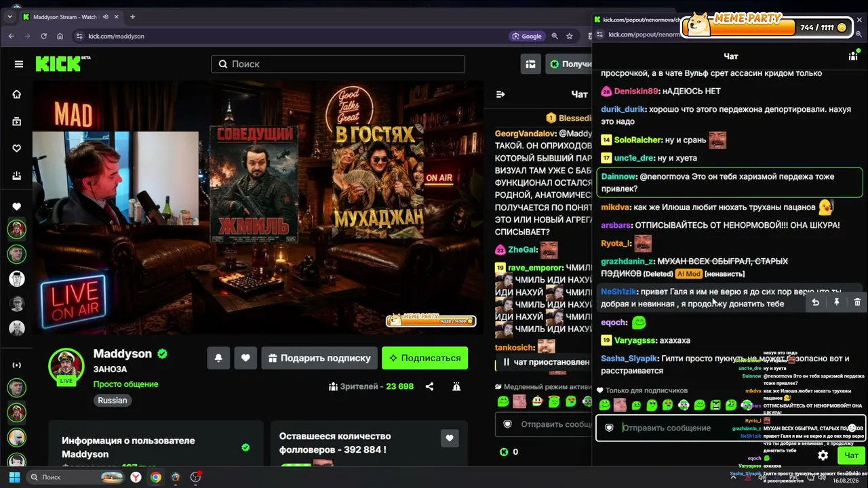The width and height of the screenshot is (868, 488).
Task: Insert first green smiley emote in popout
Action: click(605, 405)
